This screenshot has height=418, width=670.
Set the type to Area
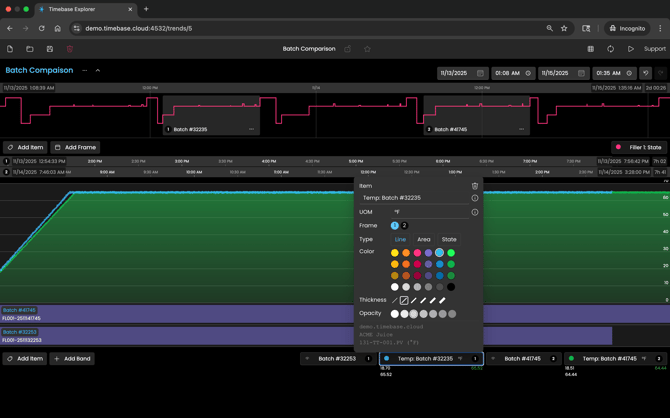(424, 240)
